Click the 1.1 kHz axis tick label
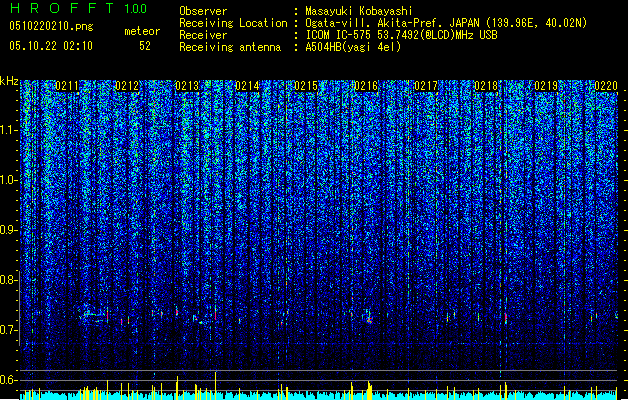 9,130
